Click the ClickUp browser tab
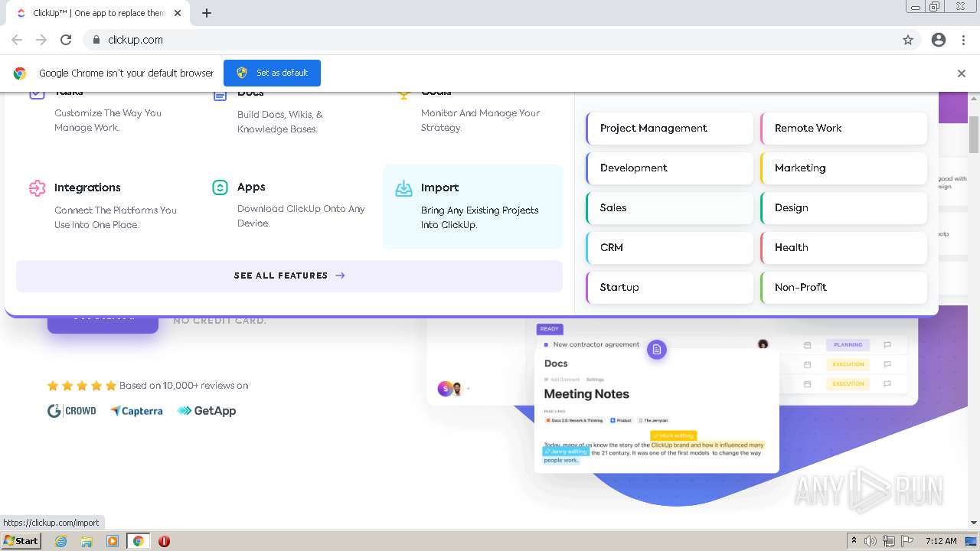The image size is (980, 551). tap(98, 13)
